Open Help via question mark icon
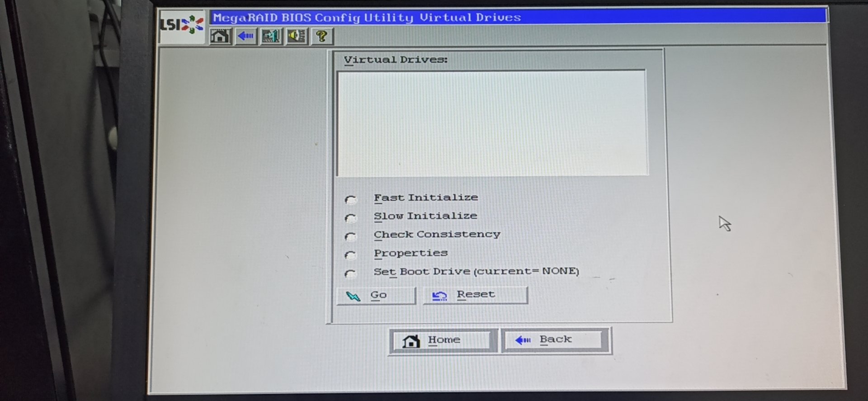Viewport: 868px width, 401px height. (x=322, y=36)
